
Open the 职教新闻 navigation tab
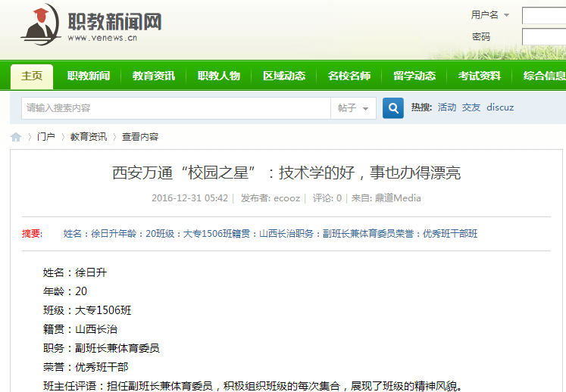coord(89,76)
